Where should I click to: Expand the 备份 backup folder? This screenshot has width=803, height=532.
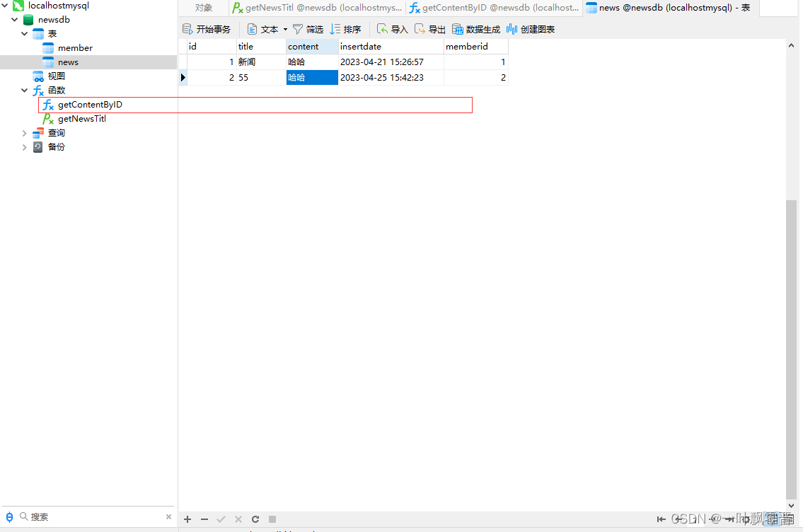24,147
